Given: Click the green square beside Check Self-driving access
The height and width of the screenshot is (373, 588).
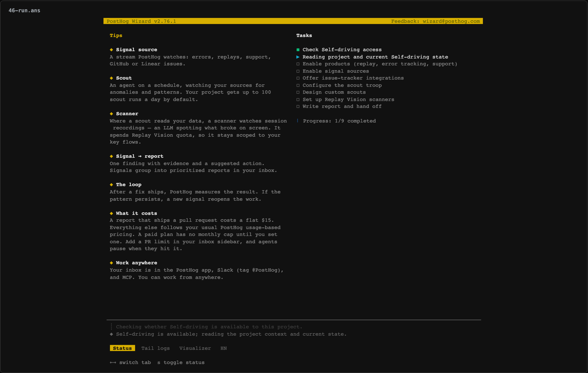Looking at the screenshot, I should coord(298,50).
